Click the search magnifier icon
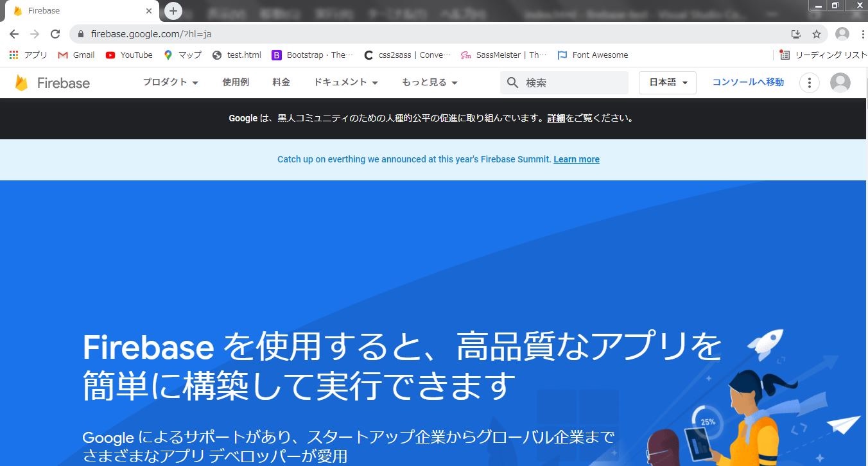 [x=512, y=83]
